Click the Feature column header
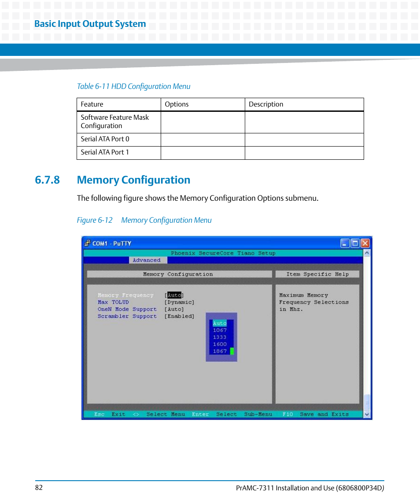Image resolution: width=420 pixels, height=504 pixels. tap(119, 104)
